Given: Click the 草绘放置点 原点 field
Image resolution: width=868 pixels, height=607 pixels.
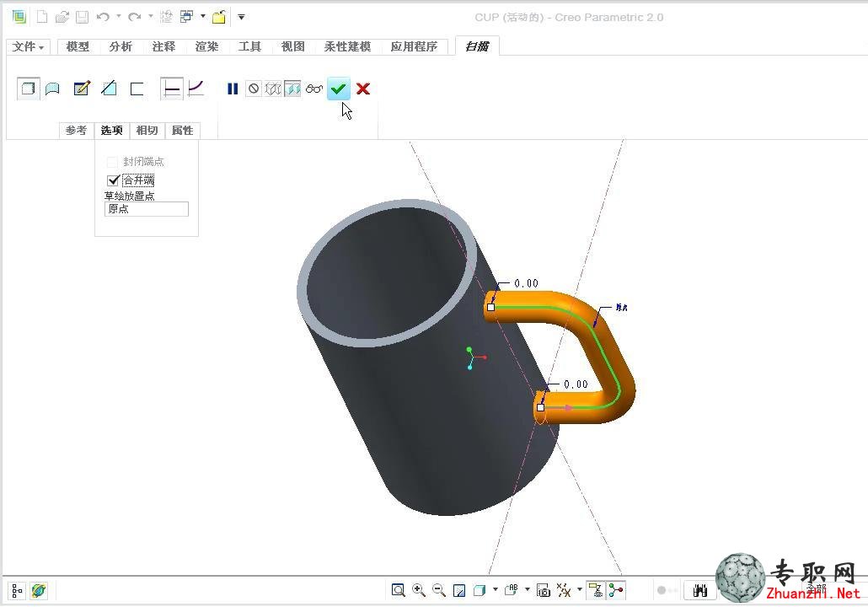Looking at the screenshot, I should [146, 209].
